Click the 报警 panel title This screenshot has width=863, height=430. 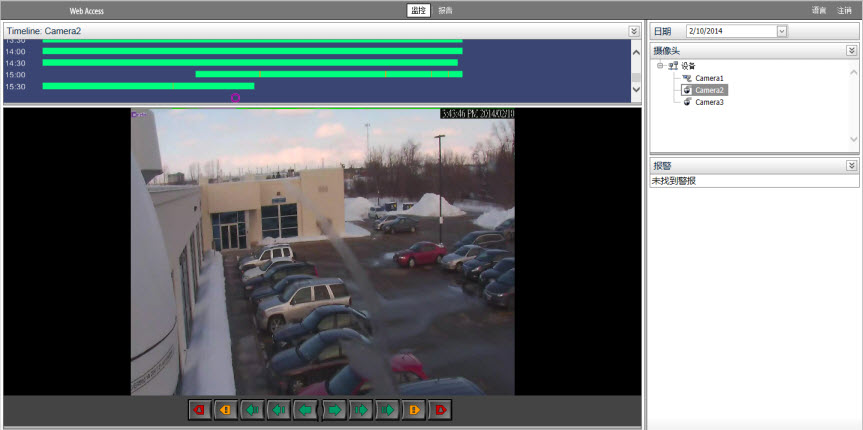662,165
